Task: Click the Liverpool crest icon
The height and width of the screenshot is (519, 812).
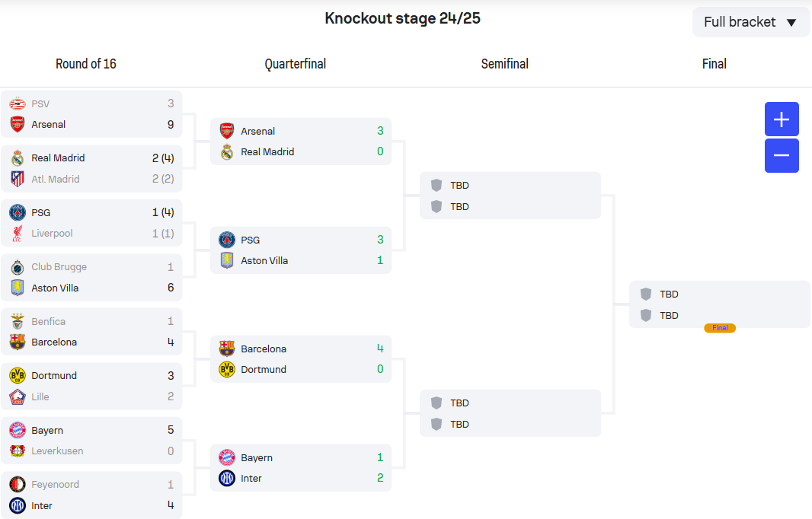Action: click(x=18, y=234)
